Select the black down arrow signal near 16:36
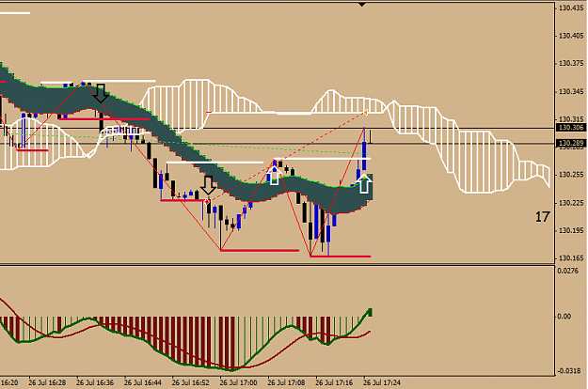Screen dimensions: 588x389 tap(101, 93)
